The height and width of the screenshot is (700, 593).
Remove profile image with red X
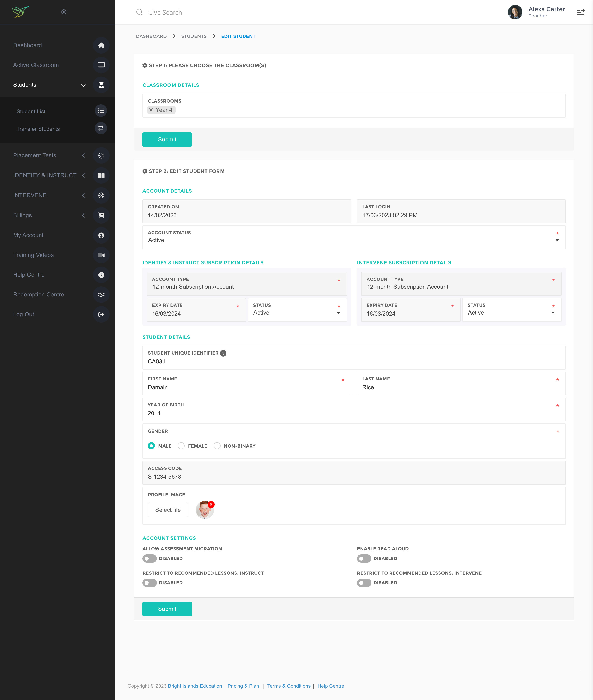(x=211, y=504)
